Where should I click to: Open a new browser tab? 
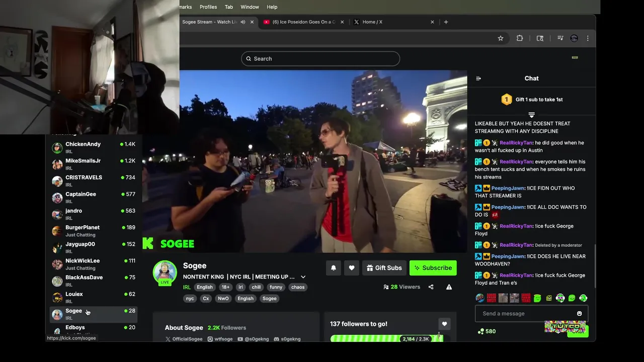[x=446, y=22]
